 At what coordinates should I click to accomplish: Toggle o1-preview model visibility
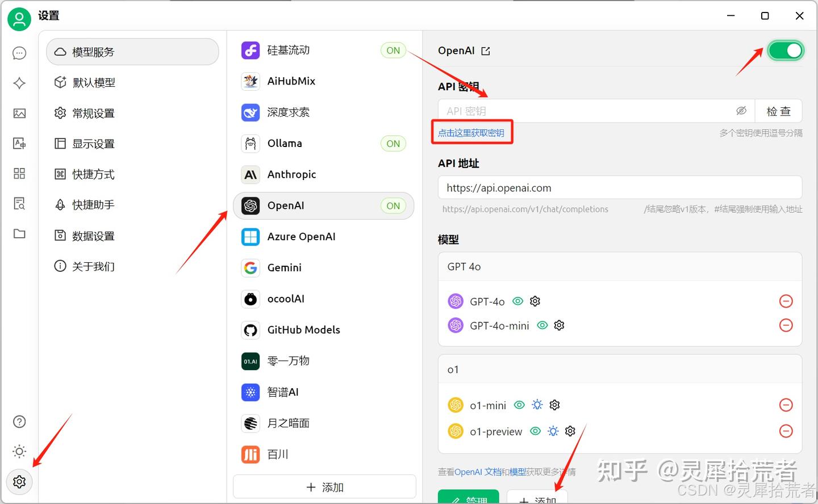click(x=535, y=431)
